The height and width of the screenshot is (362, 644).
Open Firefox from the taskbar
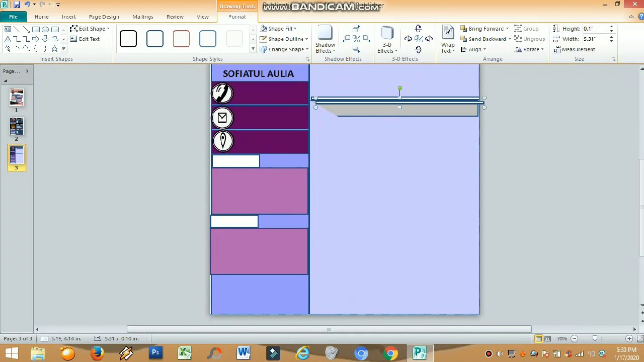tap(97, 353)
